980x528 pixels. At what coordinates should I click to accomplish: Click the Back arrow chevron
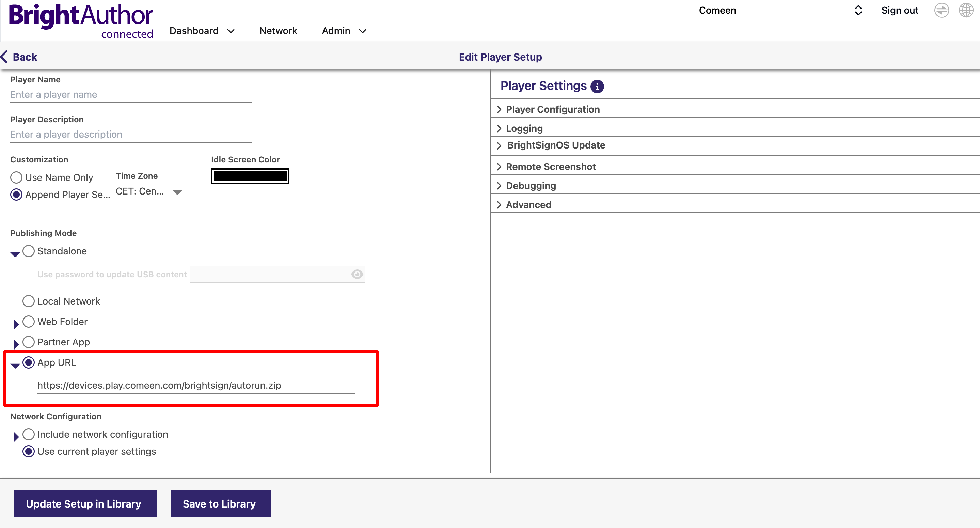click(x=4, y=57)
